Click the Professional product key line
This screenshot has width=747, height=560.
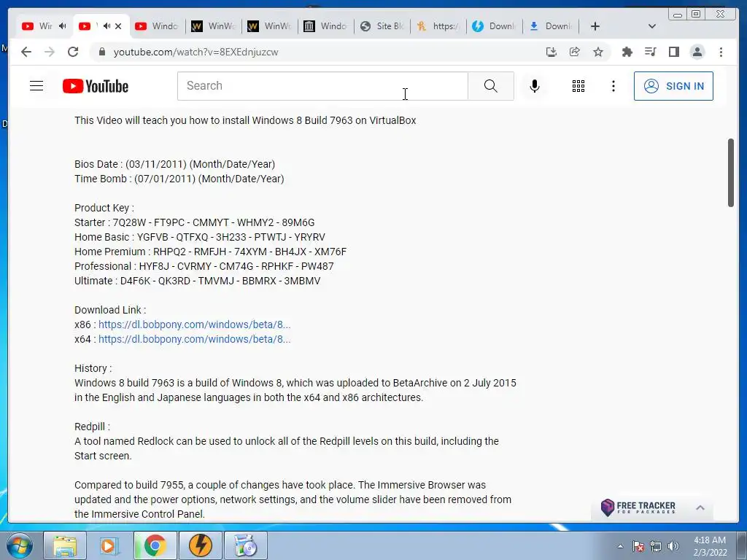click(x=204, y=267)
